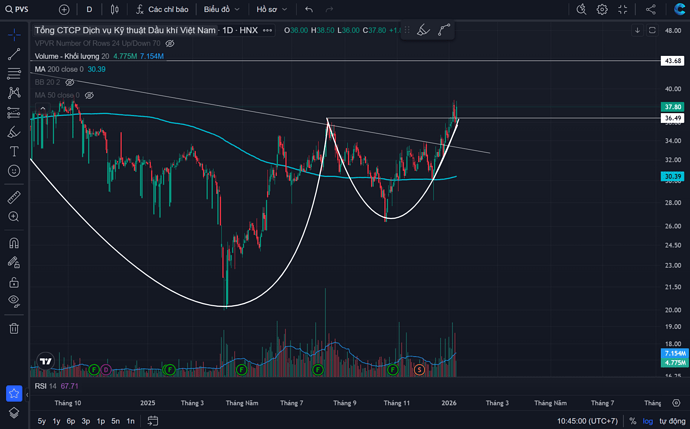690x429 pixels.
Task: Select the ruler measure tool
Action: click(x=14, y=197)
